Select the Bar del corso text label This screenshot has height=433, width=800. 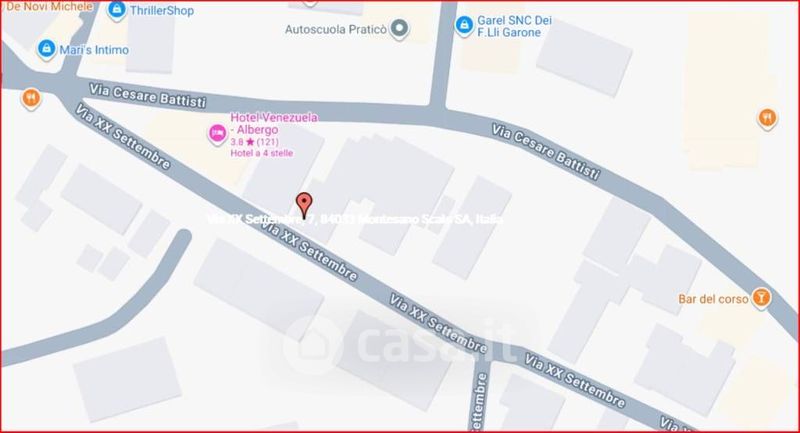[713, 299]
